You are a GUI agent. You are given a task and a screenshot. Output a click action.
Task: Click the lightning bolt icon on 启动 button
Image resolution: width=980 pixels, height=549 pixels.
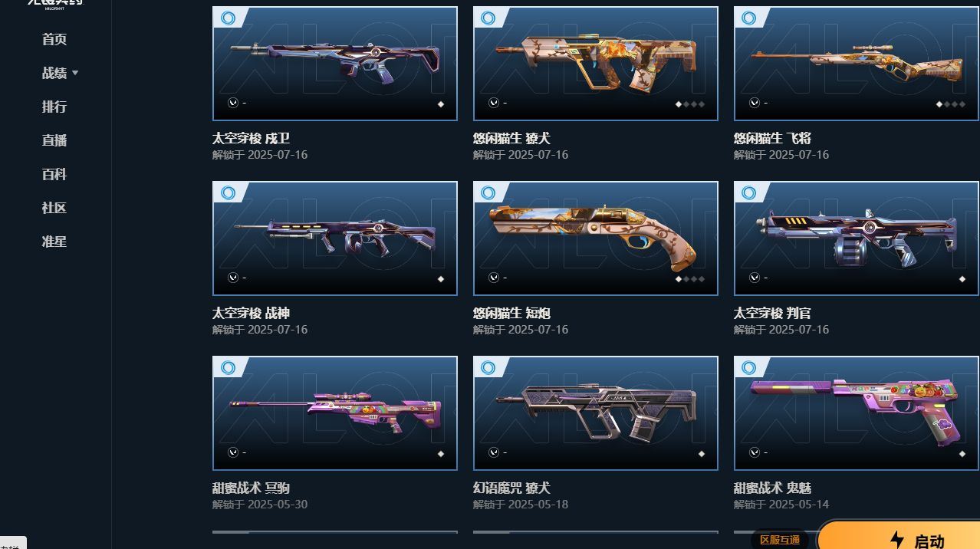click(x=896, y=541)
